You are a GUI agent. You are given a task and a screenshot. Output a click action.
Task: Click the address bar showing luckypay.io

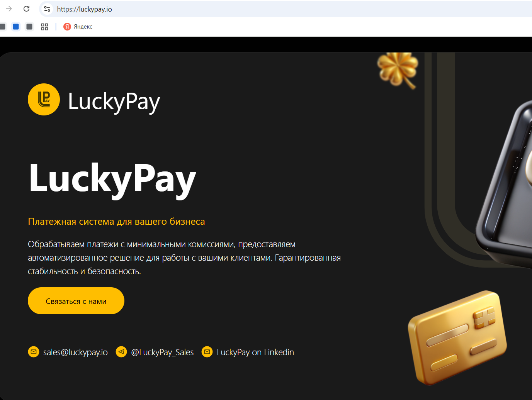(286, 9)
